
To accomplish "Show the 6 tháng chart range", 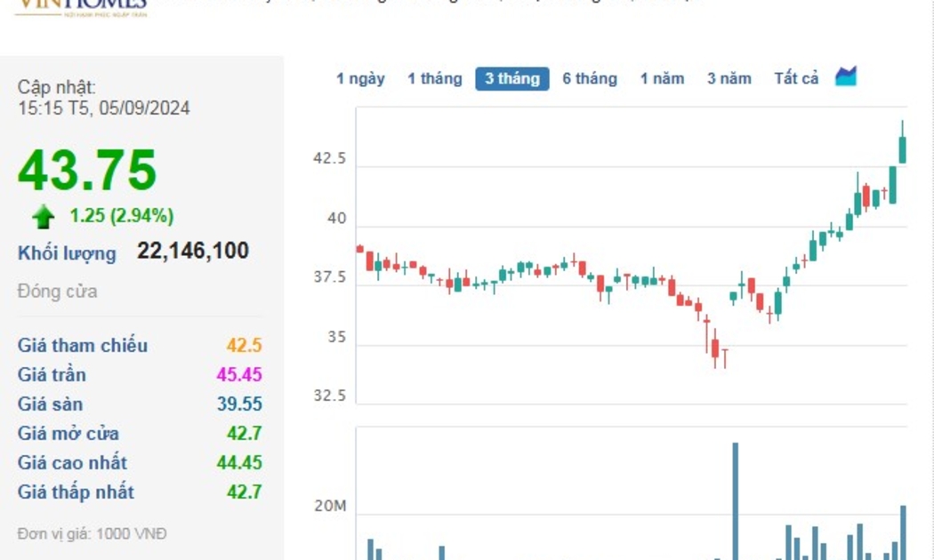I will point(589,78).
